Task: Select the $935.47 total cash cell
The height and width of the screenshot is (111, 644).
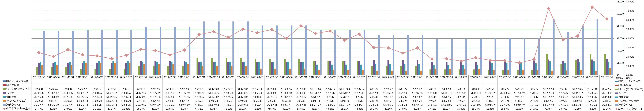Action: click(563, 89)
